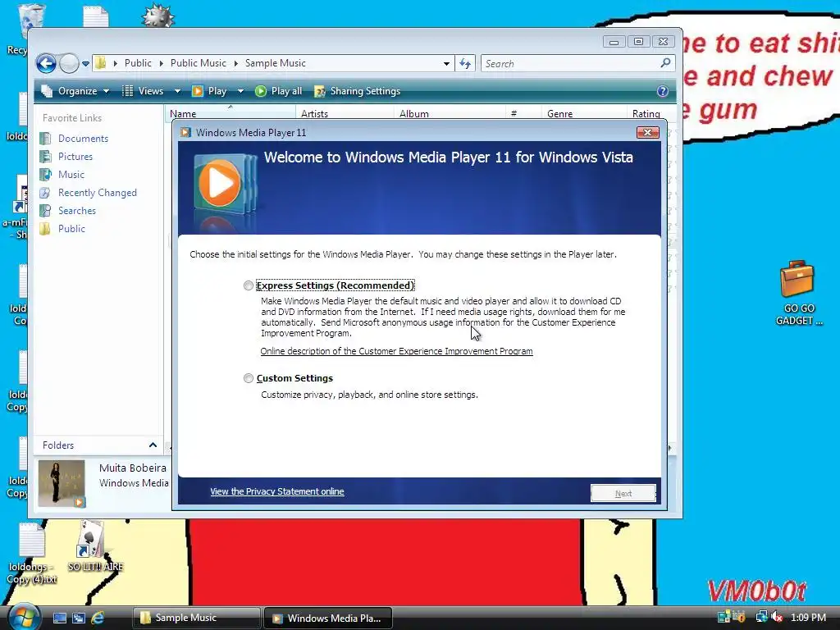Click the Sharing Settings icon

coord(319,91)
